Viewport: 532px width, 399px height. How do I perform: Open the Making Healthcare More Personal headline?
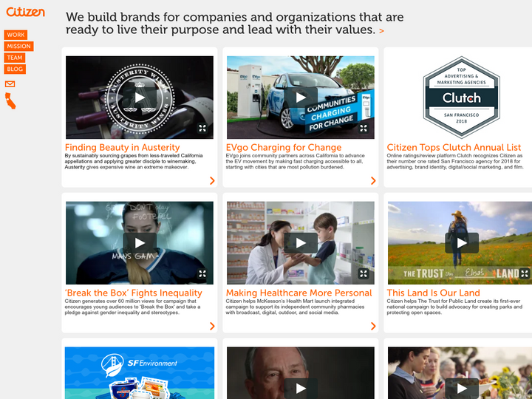pos(299,293)
